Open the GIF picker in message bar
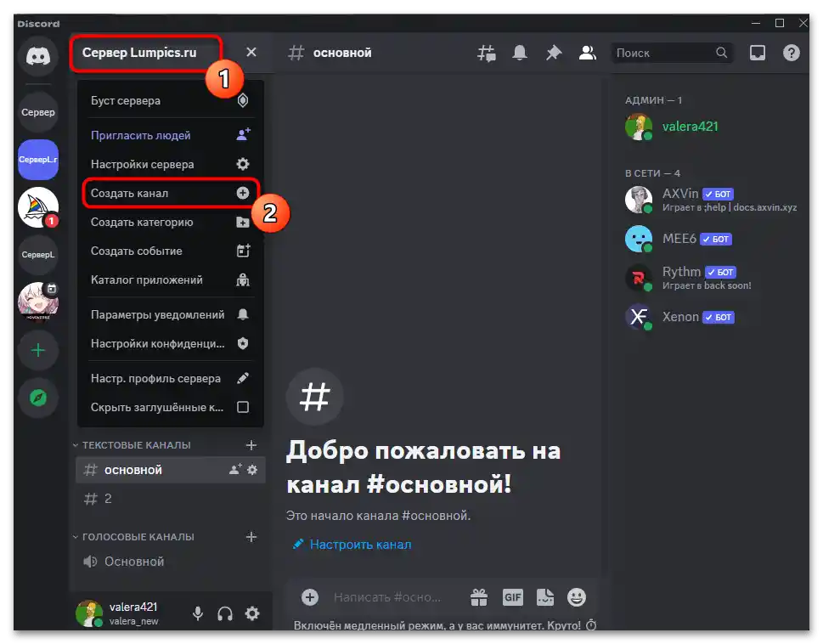The width and height of the screenshot is (823, 644). pos(513,596)
